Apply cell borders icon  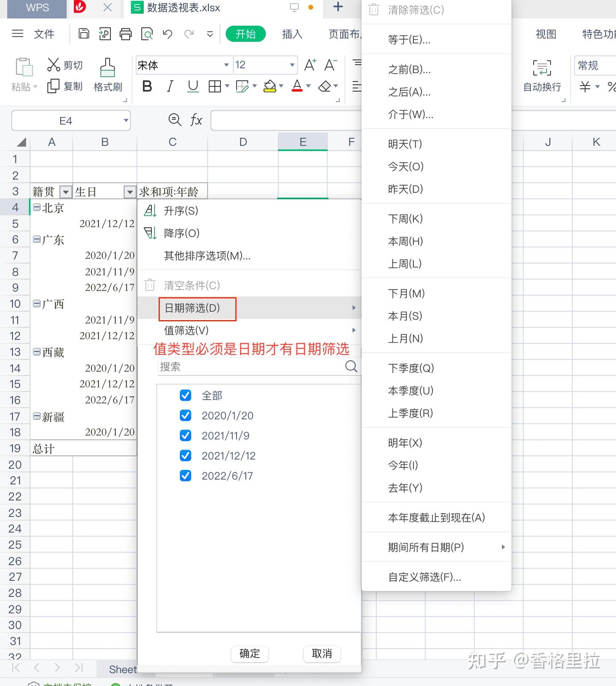pyautogui.click(x=215, y=86)
